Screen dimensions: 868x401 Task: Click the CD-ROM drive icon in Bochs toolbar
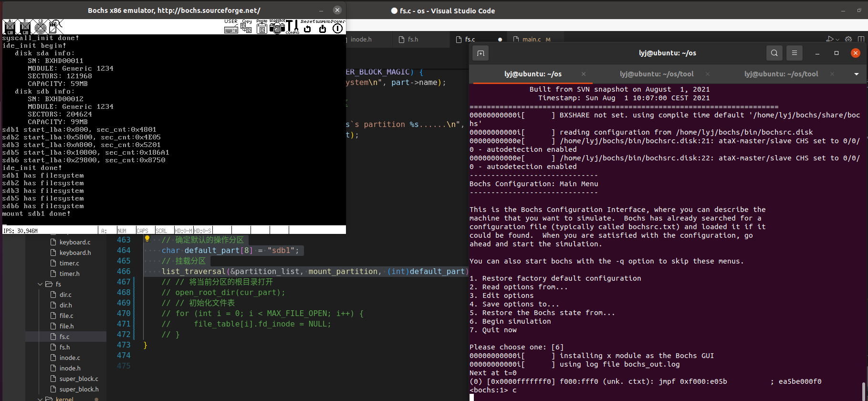41,27
